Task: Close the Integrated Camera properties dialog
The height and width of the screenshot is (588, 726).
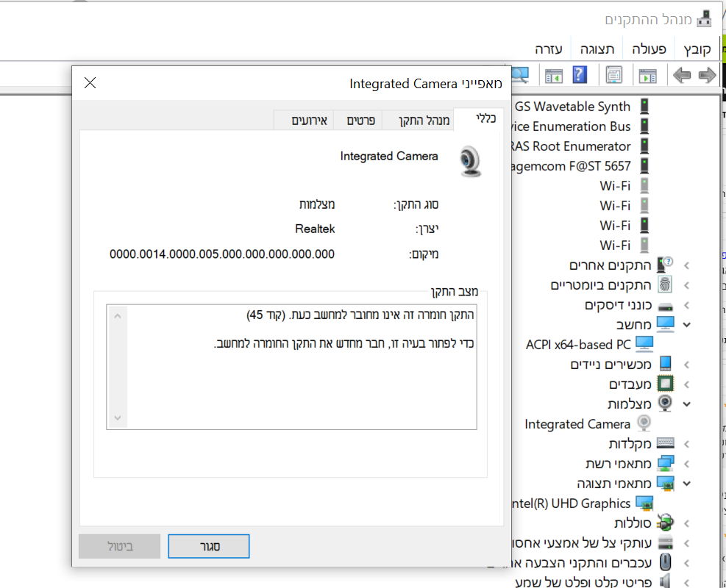Action: tap(90, 83)
